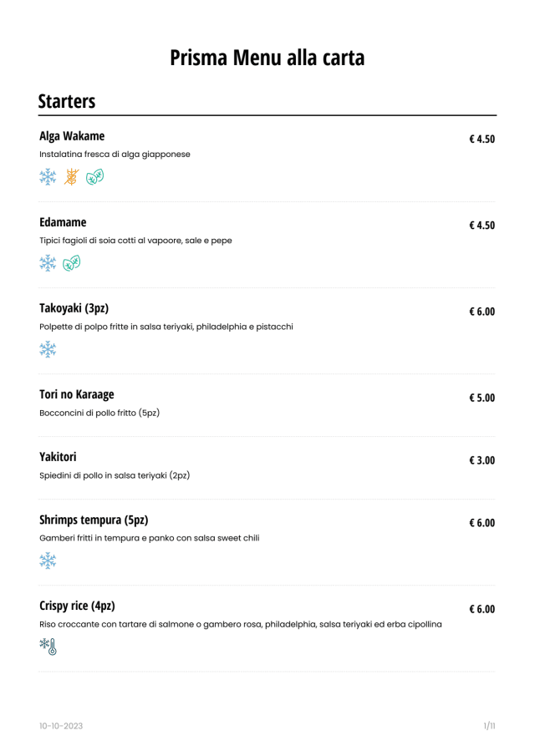Image resolution: width=535 pixels, height=756 pixels.
Task: Click the € 3.00 price for Yakitori
Action: click(481, 460)
